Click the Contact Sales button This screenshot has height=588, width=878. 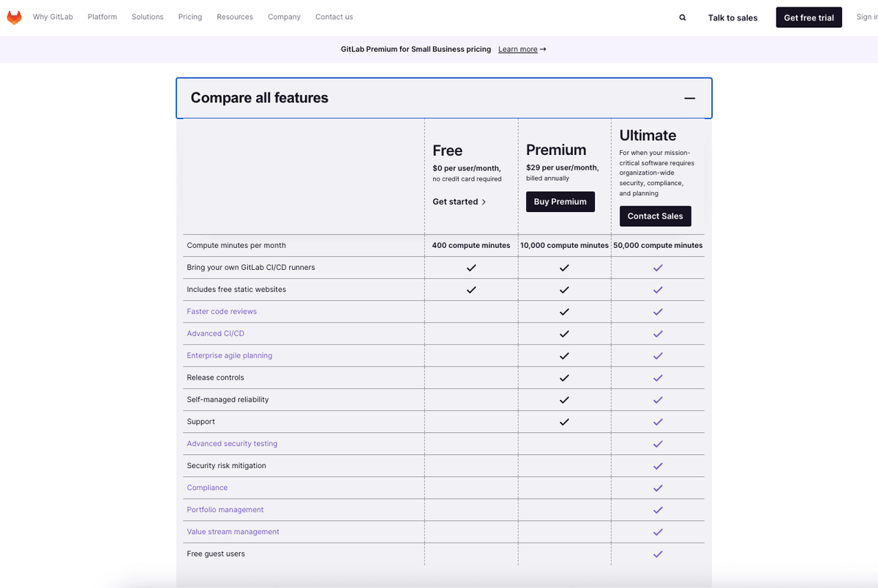click(x=656, y=216)
